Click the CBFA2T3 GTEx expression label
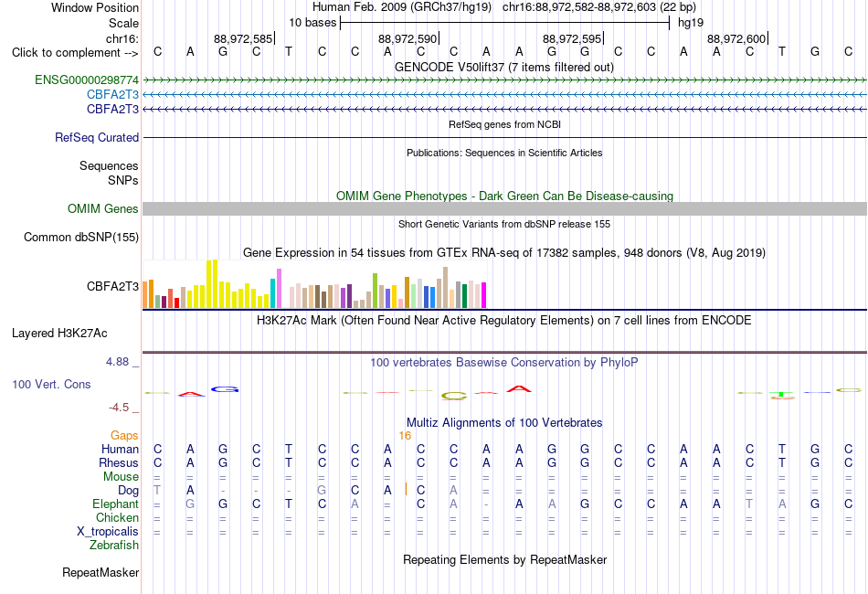 (x=112, y=286)
